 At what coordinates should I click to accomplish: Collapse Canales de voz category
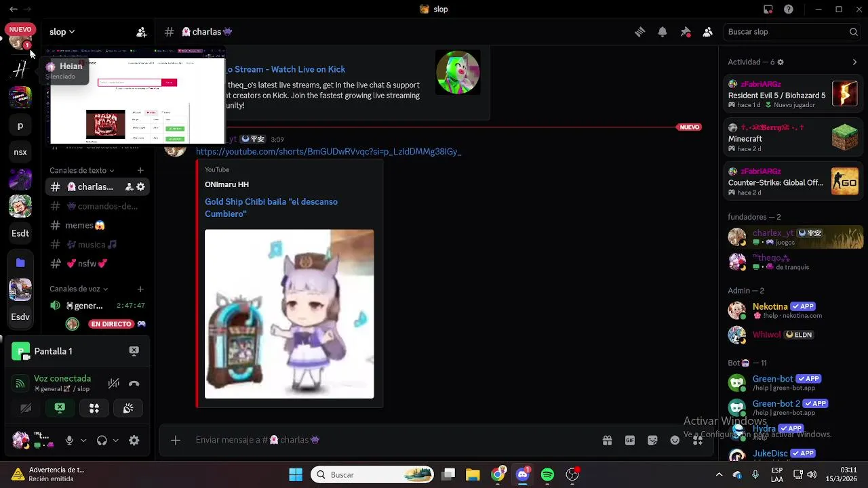click(79, 289)
